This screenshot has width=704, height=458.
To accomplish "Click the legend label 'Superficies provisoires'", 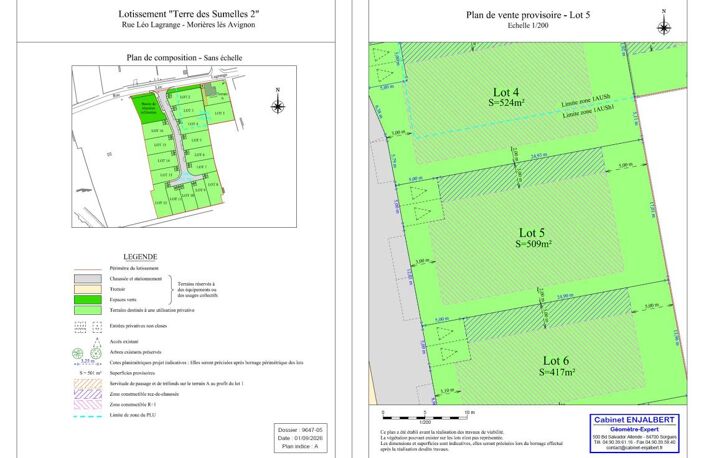I will click(x=132, y=373).
